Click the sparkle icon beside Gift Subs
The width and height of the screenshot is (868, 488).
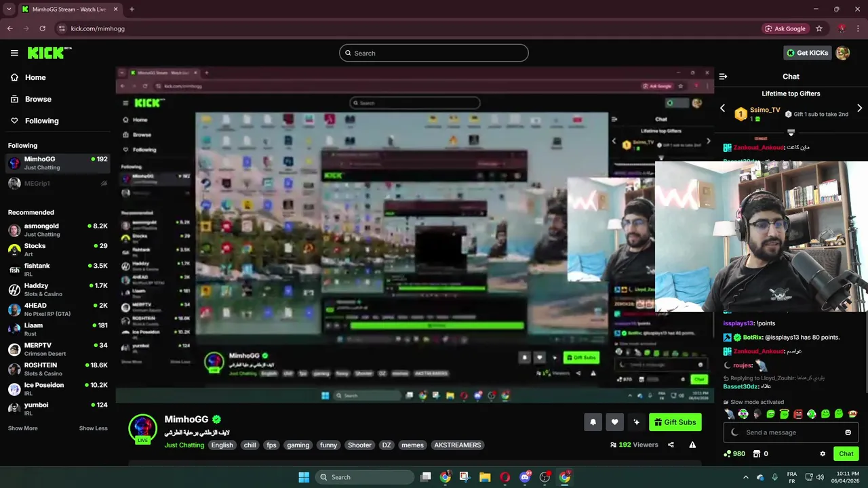tap(636, 422)
